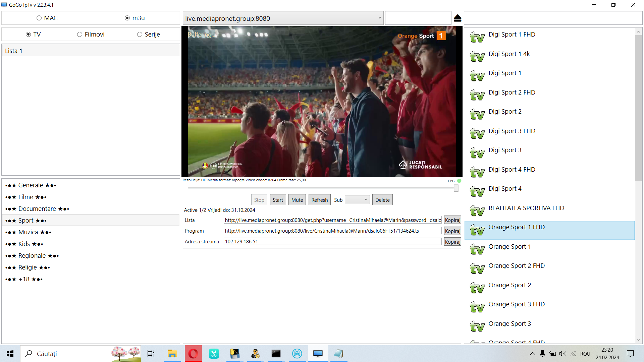Click the TV icon beside Digi Sport 1 FHD
Viewport: 644px width, 362px height.
(477, 37)
